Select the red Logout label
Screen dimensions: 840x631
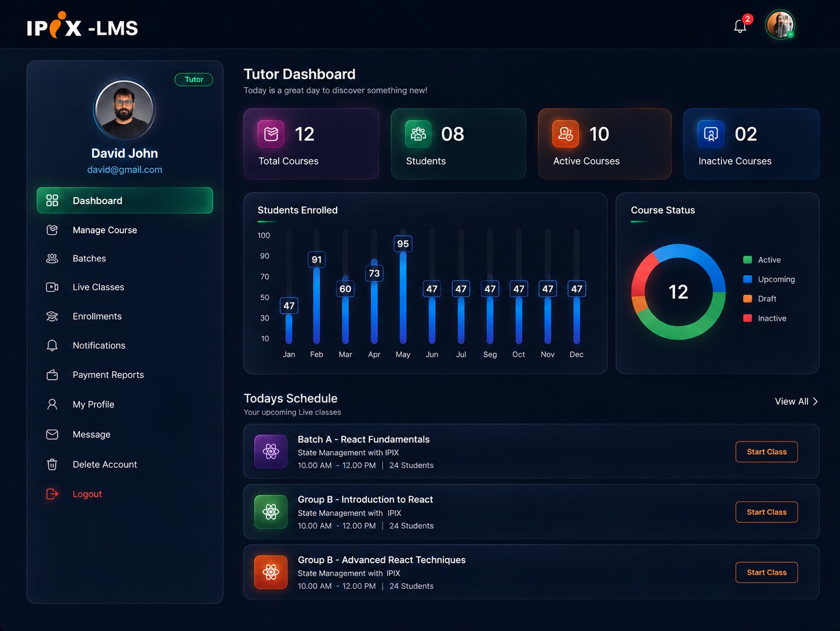(x=87, y=494)
